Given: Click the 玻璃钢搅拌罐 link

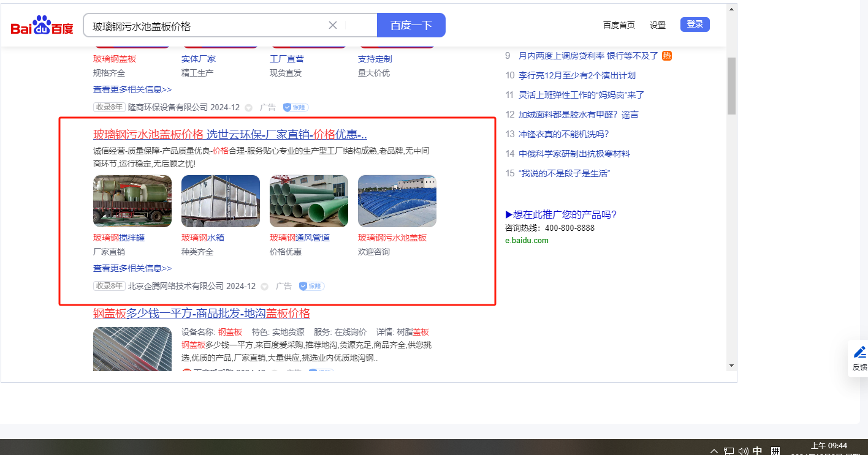Looking at the screenshot, I should click(x=119, y=238).
